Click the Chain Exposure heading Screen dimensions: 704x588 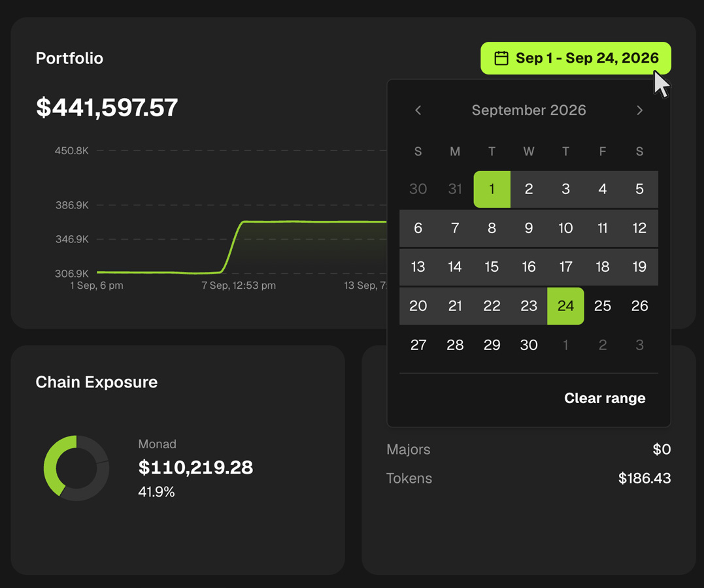pos(97,382)
